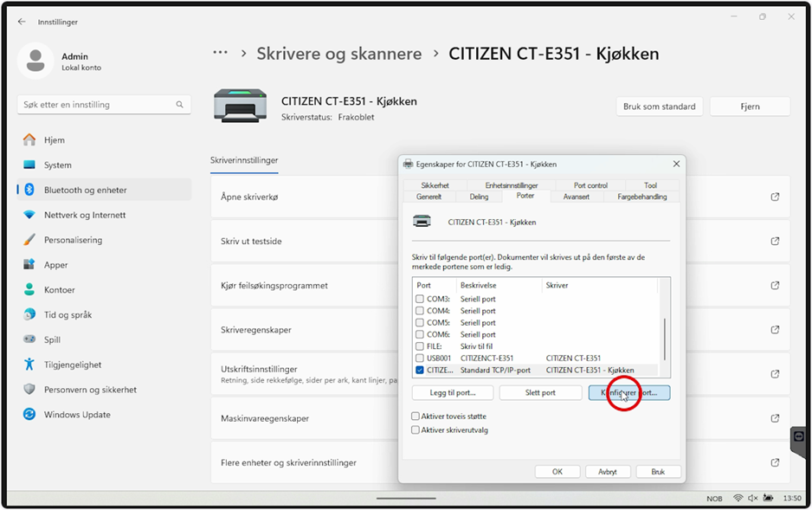Switch to the Fargebehandling tab

click(x=641, y=197)
